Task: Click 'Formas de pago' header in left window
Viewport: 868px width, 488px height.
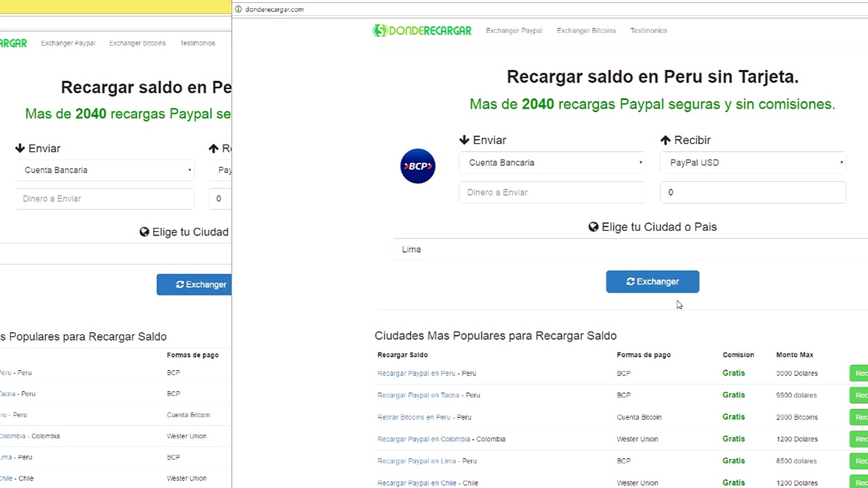Action: pos(193,355)
